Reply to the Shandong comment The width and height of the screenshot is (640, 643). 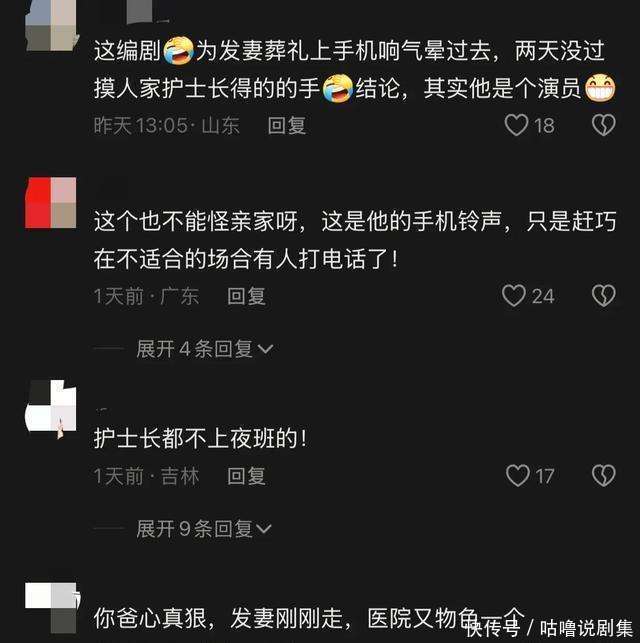pos(287,125)
